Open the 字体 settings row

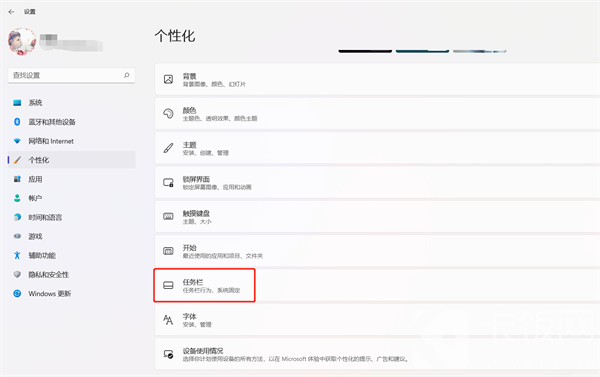click(x=377, y=320)
